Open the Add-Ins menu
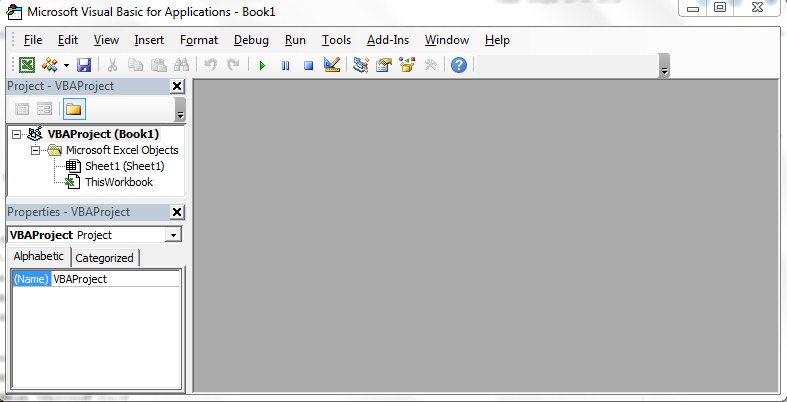The height and width of the screenshot is (402, 787). pos(388,40)
